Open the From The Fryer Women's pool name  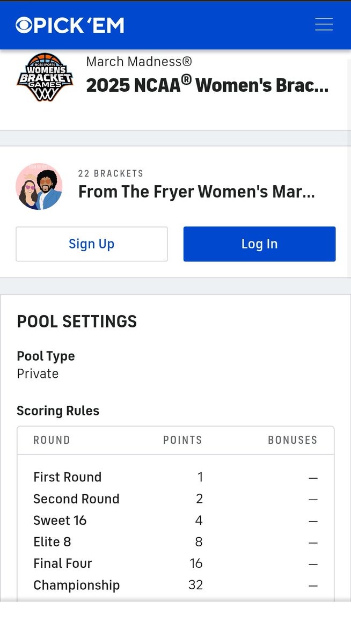196,192
